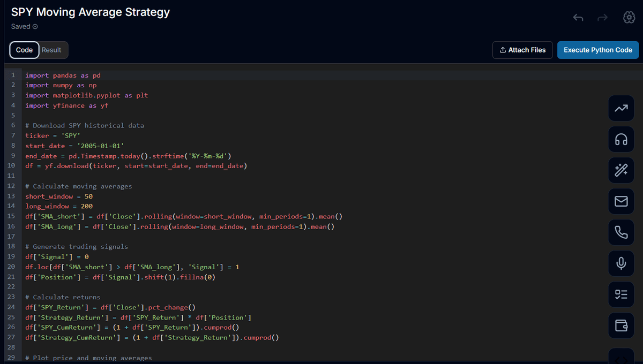This screenshot has width=643, height=364.
Task: Click the 'import matplotlib.pyplot as plt' line
Action: click(86, 95)
